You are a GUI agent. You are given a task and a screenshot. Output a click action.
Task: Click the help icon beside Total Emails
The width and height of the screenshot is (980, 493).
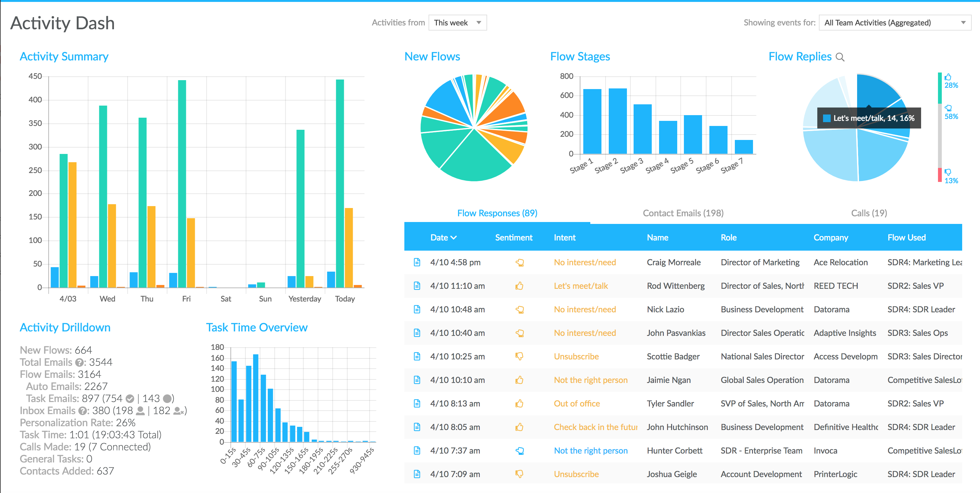(79, 363)
